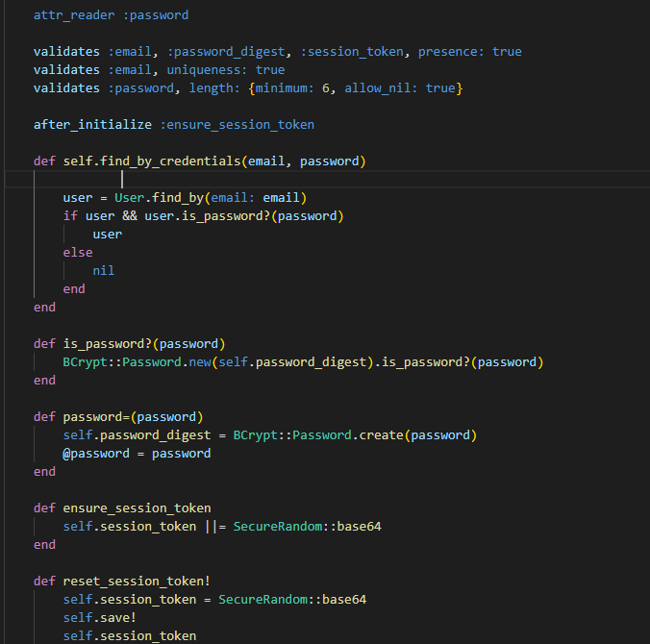The image size is (650, 644).
Task: Click 'nil' return value
Action: (103, 271)
